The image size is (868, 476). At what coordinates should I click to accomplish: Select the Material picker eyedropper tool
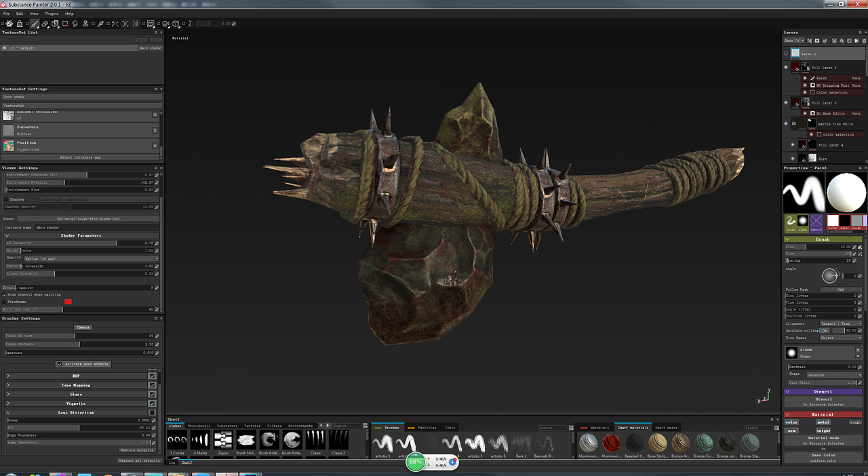tap(100, 24)
